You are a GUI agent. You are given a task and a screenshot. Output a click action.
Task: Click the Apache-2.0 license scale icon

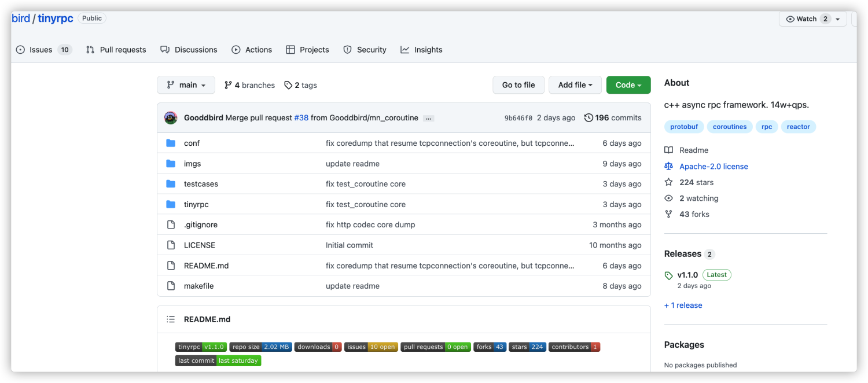point(669,166)
